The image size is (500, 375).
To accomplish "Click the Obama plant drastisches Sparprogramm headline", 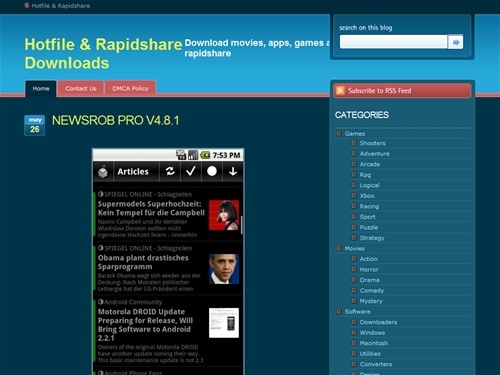I will coord(143,262).
